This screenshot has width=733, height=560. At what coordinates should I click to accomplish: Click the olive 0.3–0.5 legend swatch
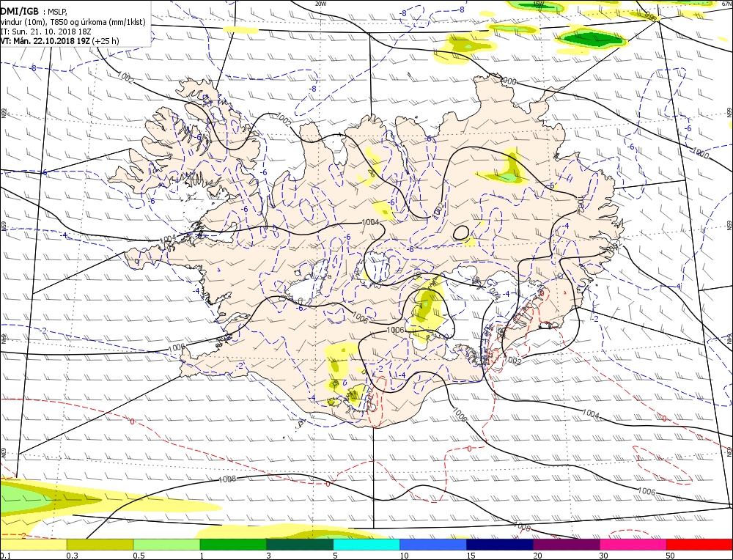pos(100,545)
